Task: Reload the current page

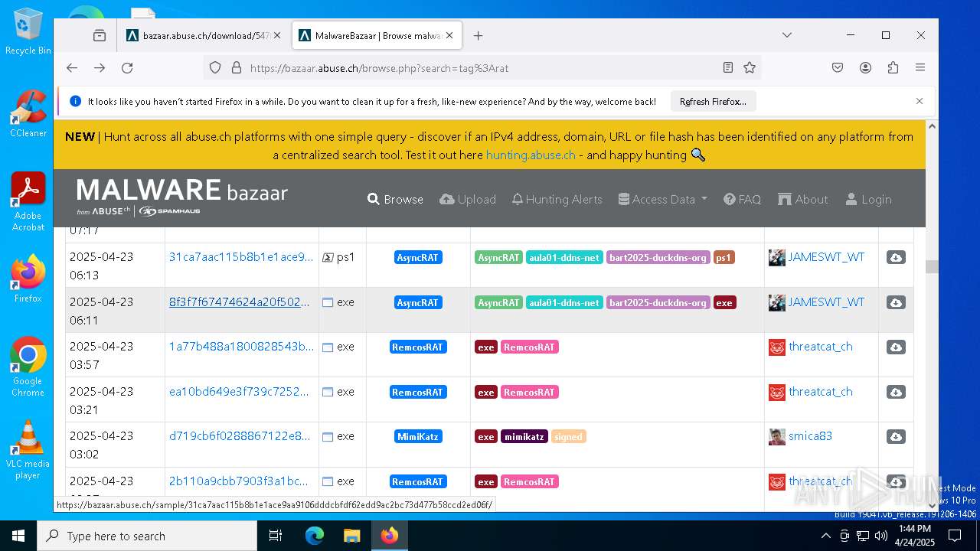Action: click(x=127, y=68)
